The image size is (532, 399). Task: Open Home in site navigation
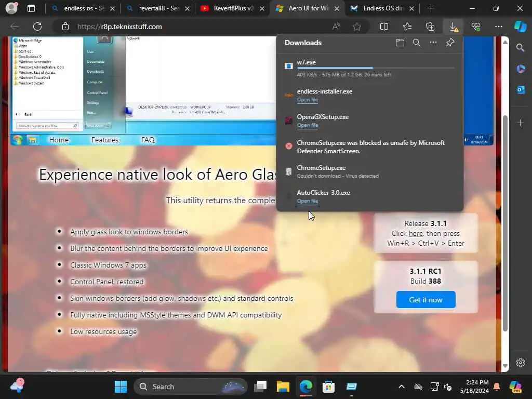point(59,140)
